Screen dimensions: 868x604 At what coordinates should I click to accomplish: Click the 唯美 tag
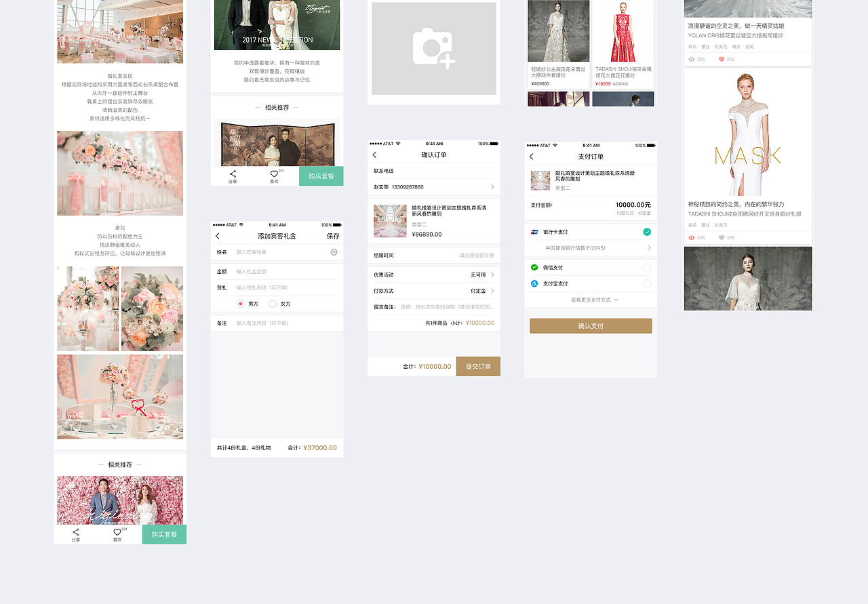(x=736, y=47)
